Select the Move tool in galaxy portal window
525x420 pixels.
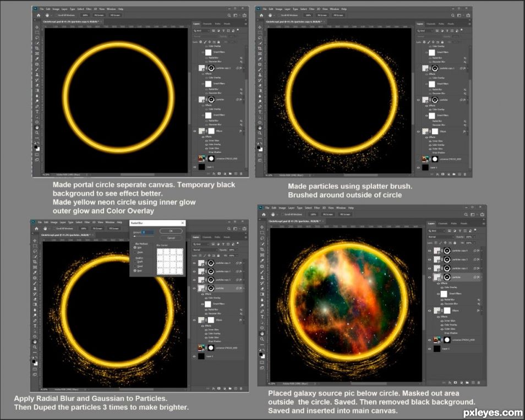262,227
